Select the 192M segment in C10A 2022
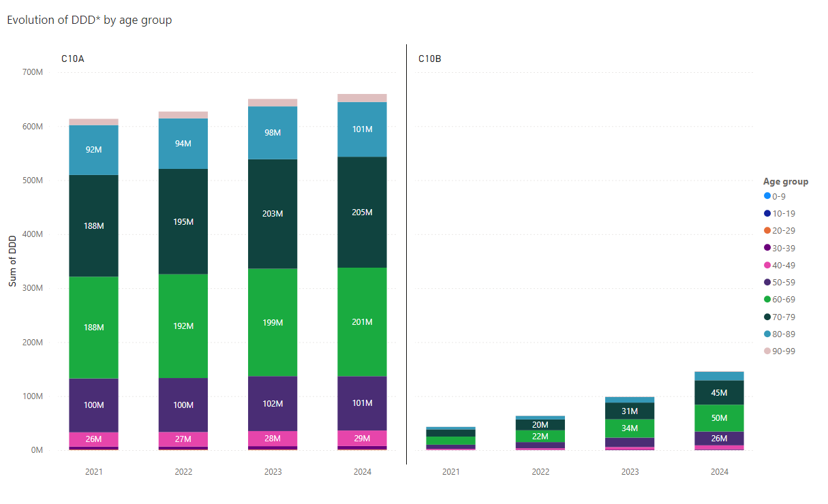This screenshot has width=828, height=504. 183,326
